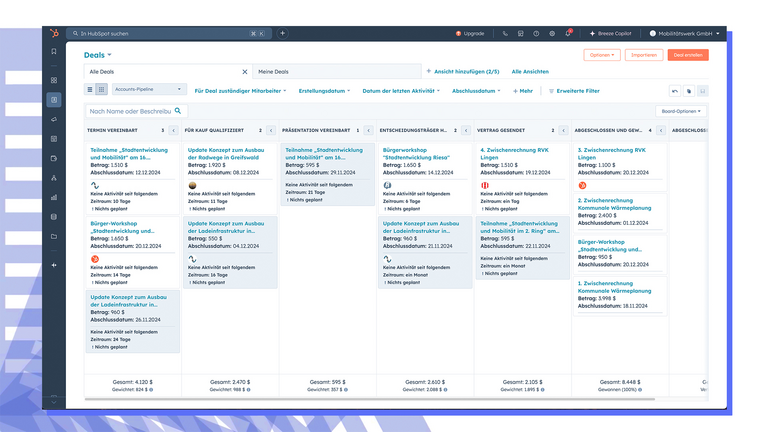Open the notifications bell icon
This screenshot has height=432, width=768.
(568, 33)
